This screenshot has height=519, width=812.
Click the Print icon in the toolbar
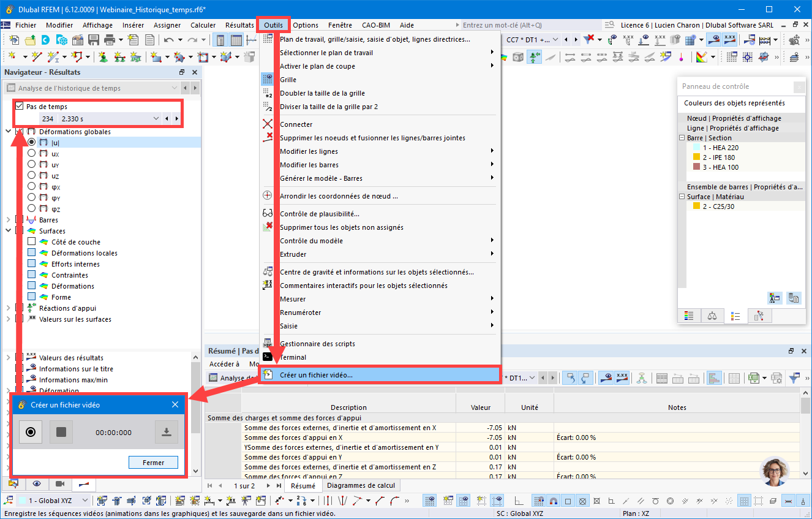tap(110, 40)
